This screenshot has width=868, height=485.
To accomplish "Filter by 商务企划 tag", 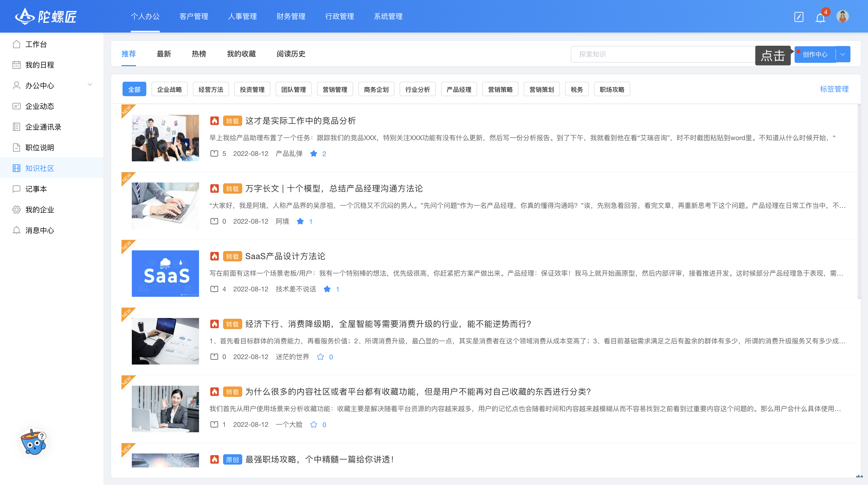I will pyautogui.click(x=376, y=89).
